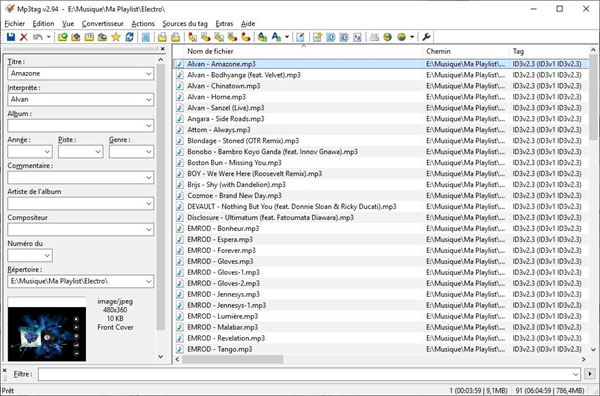This screenshot has width=600, height=396.
Task: Expand the Commentaire dropdown
Action: [x=149, y=178]
